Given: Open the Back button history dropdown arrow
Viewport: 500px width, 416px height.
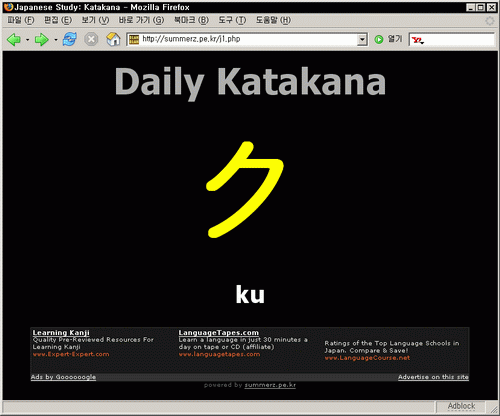Looking at the screenshot, I should (x=27, y=40).
